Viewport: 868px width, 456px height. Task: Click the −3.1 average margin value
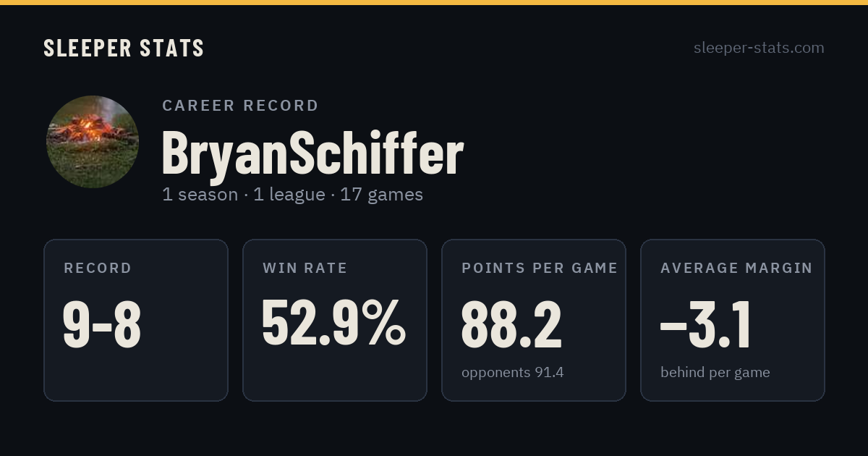[x=706, y=325]
